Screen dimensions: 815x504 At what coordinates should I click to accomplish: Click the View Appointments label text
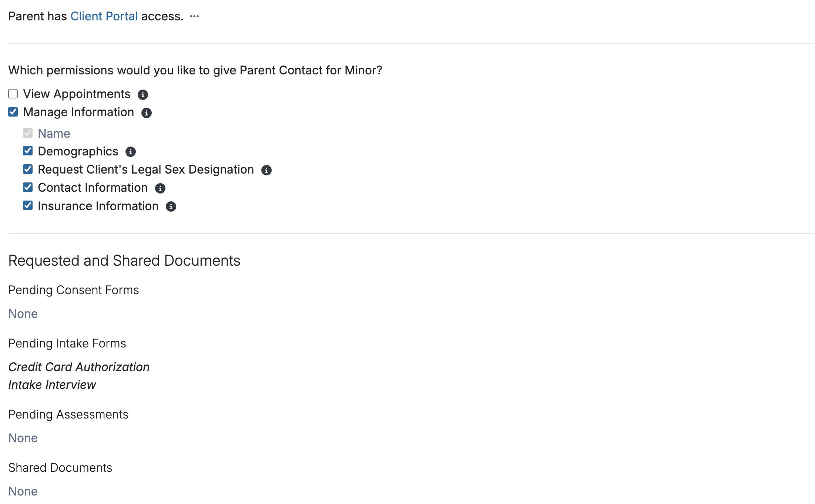77,94
